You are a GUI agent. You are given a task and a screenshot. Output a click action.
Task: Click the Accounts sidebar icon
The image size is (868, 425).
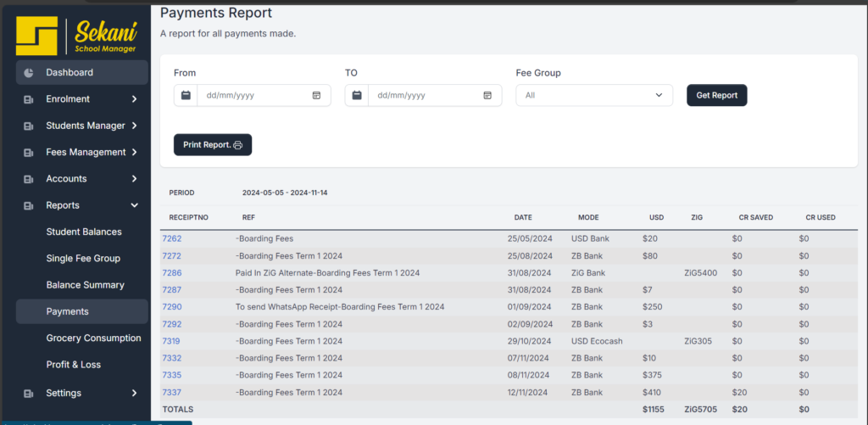click(x=29, y=179)
